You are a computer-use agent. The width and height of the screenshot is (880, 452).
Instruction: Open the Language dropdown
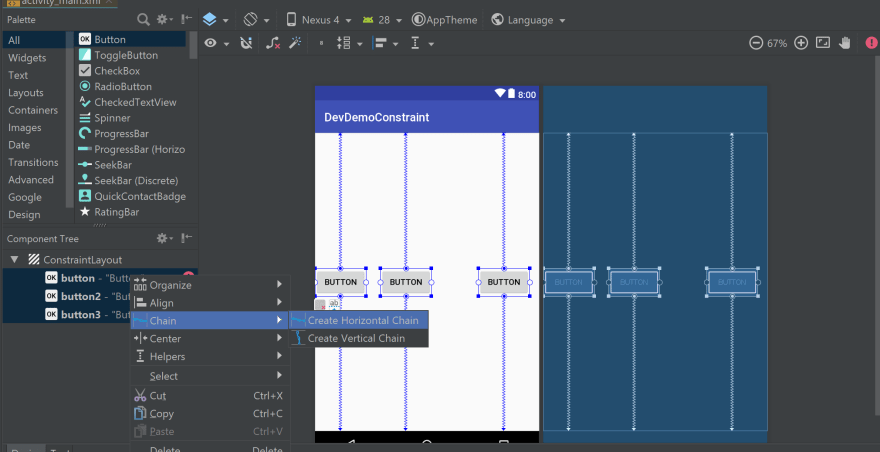click(x=528, y=20)
